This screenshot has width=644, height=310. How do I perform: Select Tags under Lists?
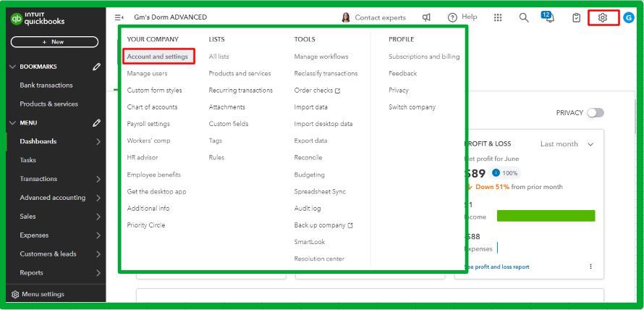(x=215, y=141)
